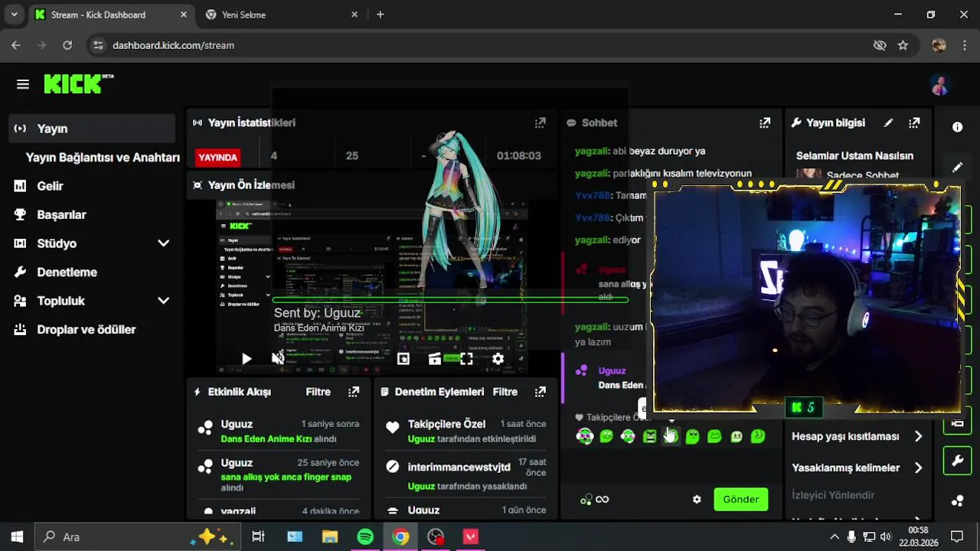The height and width of the screenshot is (551, 980).
Task: Reload the dashboard page
Action: tap(67, 45)
